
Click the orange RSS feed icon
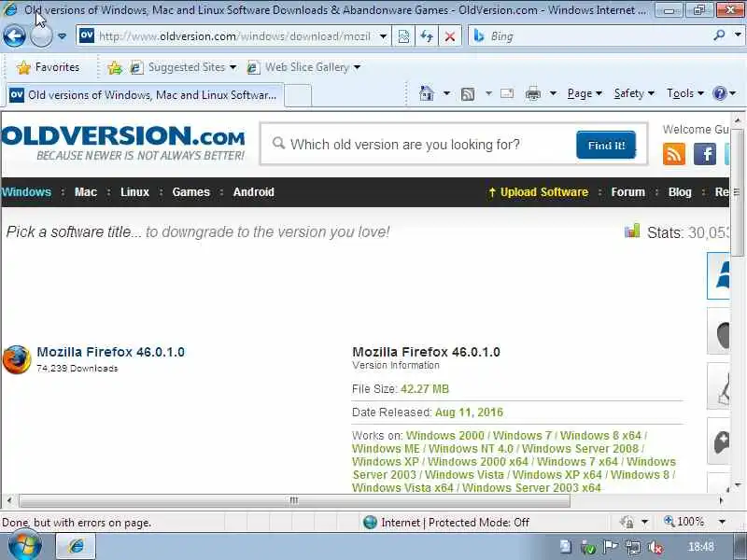[673, 154]
